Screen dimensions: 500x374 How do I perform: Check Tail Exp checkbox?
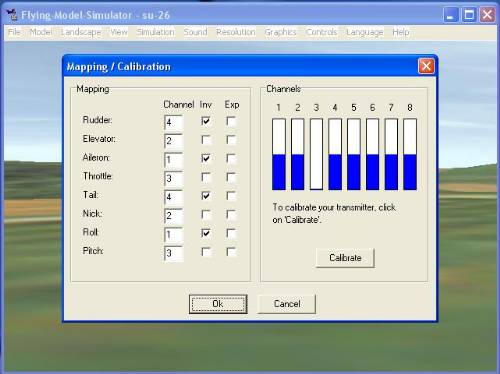click(x=231, y=195)
